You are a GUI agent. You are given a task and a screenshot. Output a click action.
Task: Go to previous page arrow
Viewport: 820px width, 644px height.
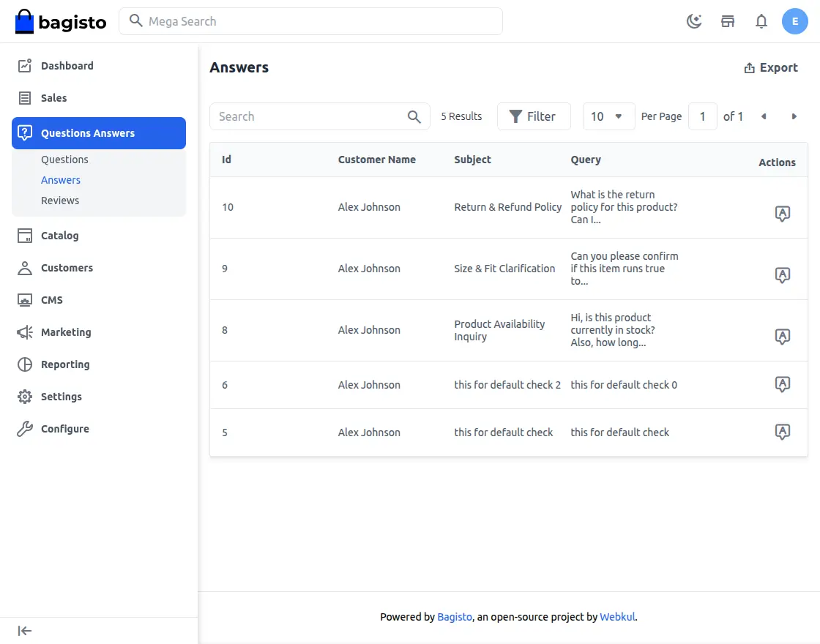[x=764, y=116]
